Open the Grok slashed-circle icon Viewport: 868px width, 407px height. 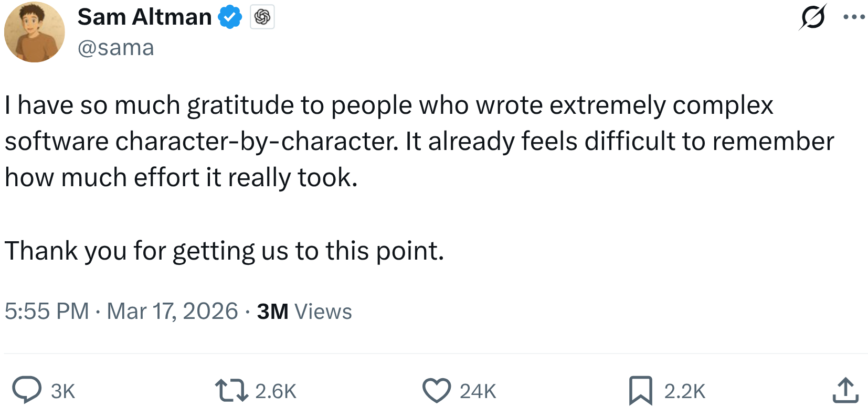coord(812,17)
